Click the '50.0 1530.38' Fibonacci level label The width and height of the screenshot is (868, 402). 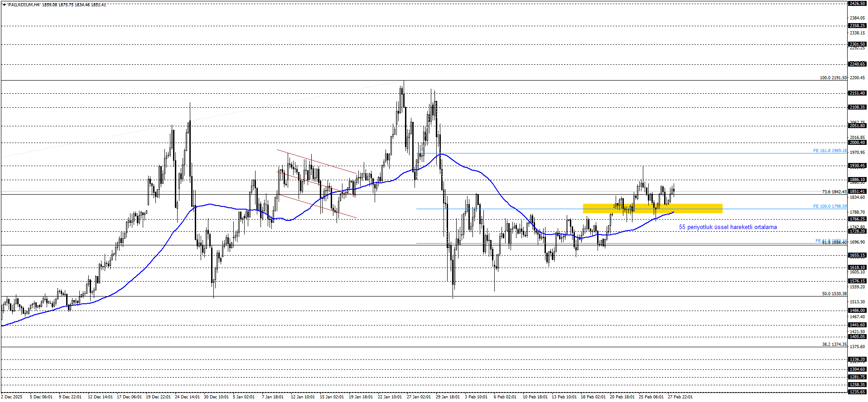click(834, 294)
